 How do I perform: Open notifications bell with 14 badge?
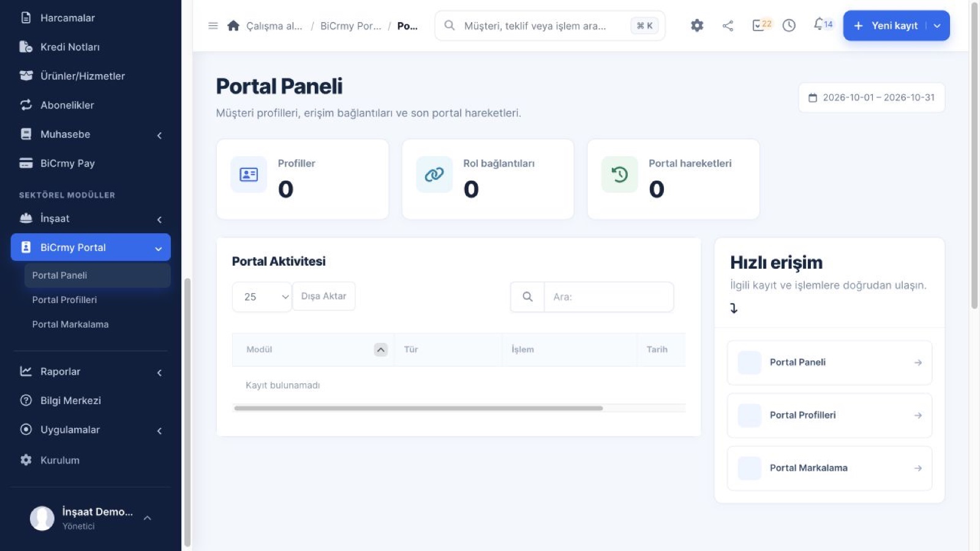(x=823, y=24)
